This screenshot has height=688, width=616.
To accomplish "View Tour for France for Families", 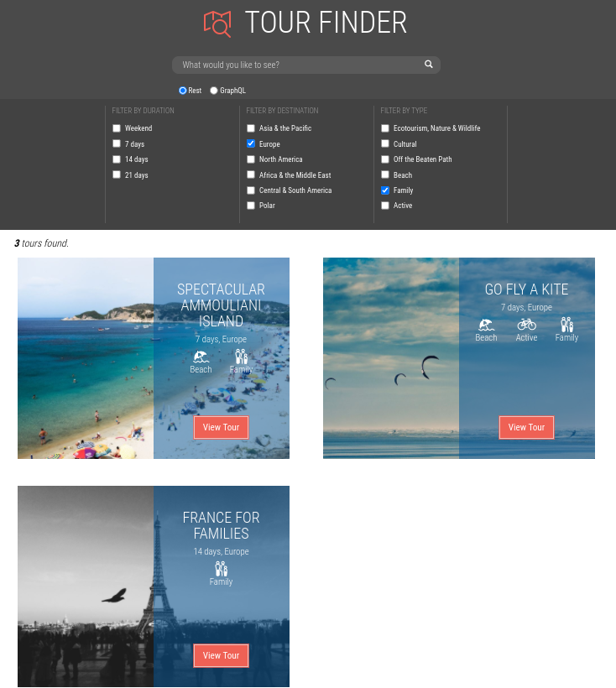I will 221,655.
